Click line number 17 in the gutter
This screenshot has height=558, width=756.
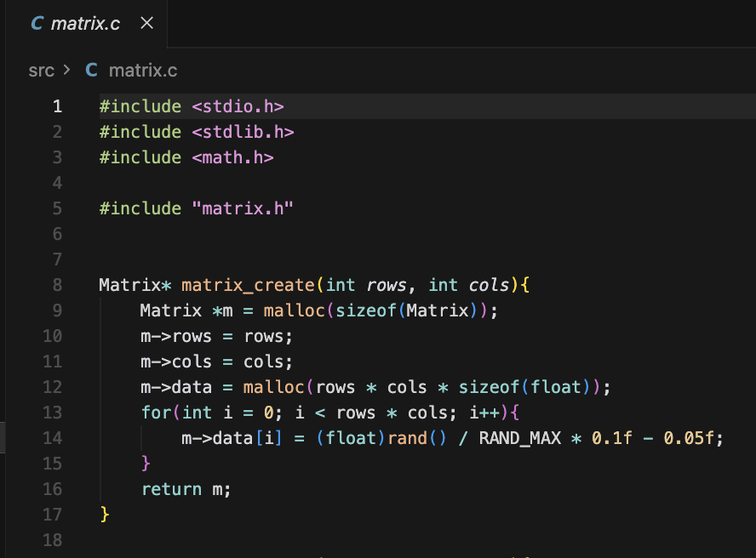point(53,515)
